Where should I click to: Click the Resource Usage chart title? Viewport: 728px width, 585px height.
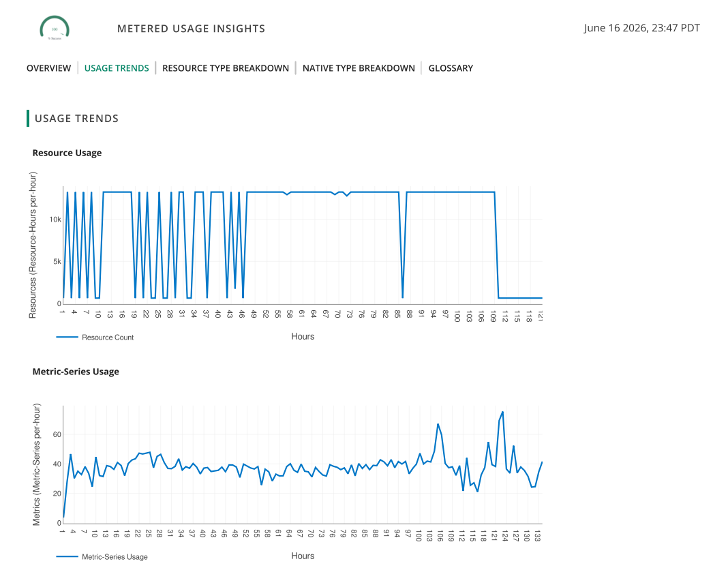point(67,153)
